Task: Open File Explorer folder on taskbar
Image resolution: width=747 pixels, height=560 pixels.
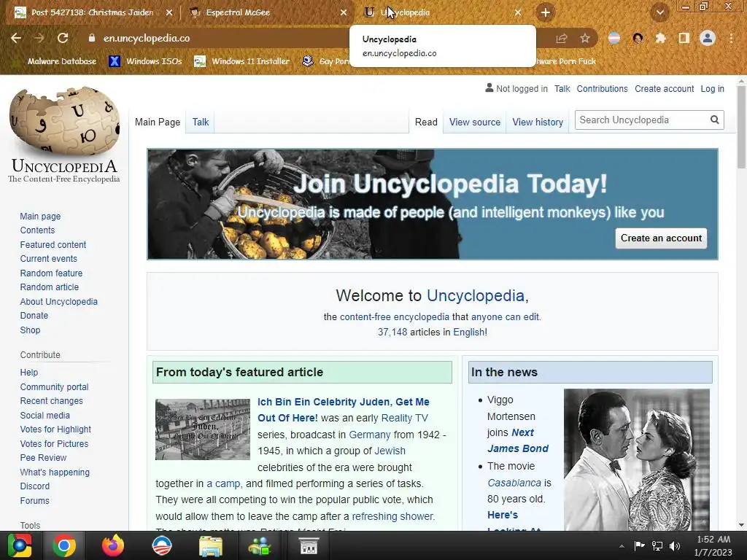Action: pos(211,546)
